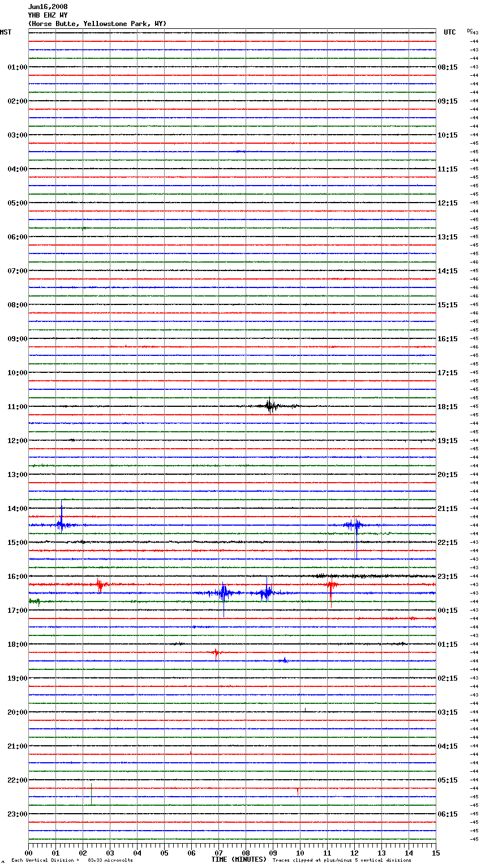
Task: Select the 18:00 MST hour label
Action: [18, 644]
